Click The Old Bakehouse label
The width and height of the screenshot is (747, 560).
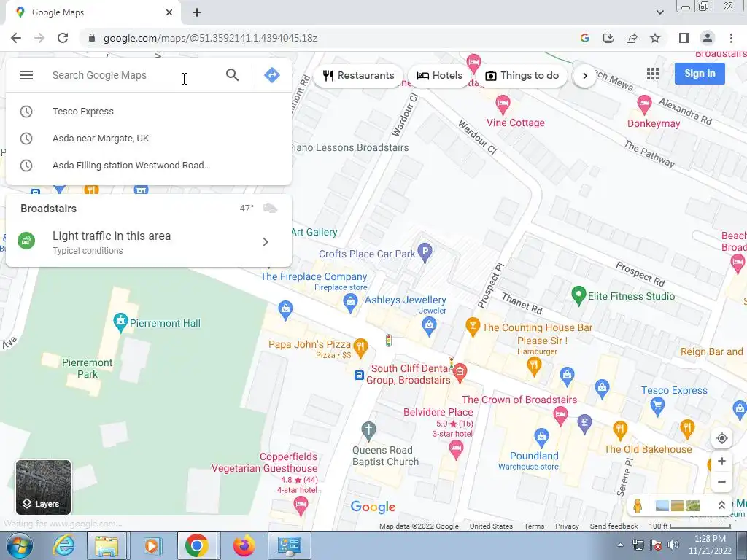pyautogui.click(x=648, y=449)
